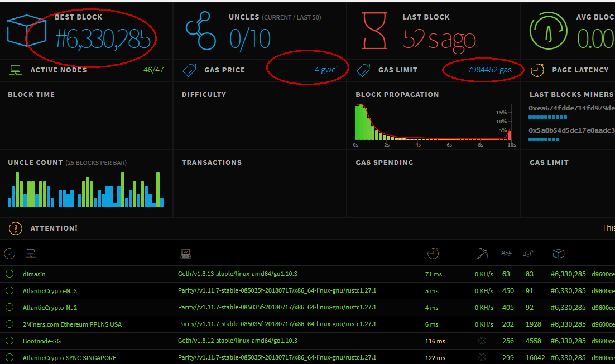615x364 pixels.
Task: Click the best block number #6,330,285
Action: pyautogui.click(x=103, y=39)
